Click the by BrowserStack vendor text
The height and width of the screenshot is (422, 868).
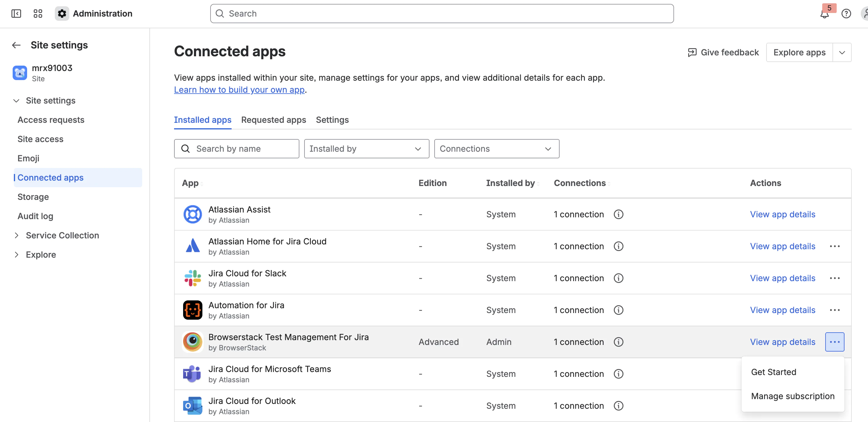click(237, 348)
